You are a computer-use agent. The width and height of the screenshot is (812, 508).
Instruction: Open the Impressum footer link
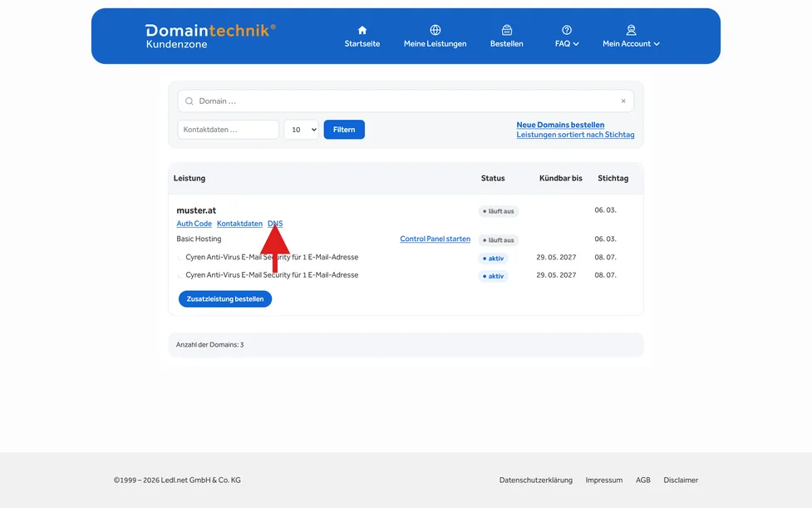click(x=604, y=480)
